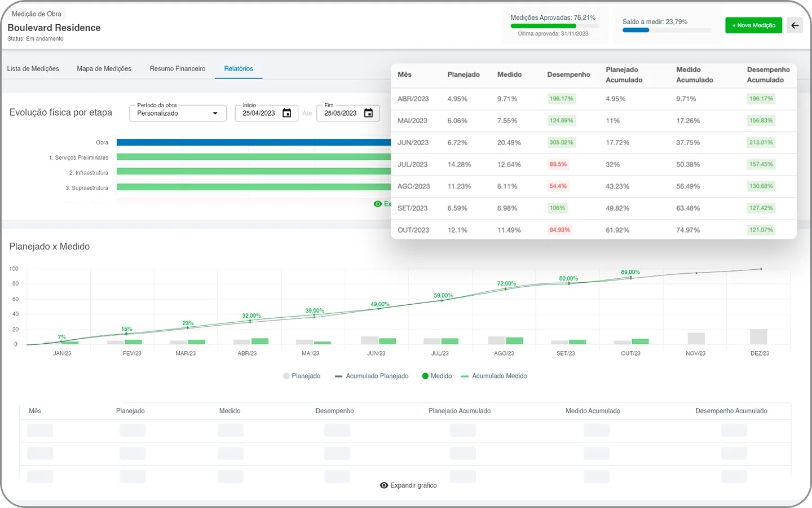Viewport: 812px width, 508px height.
Task: Click dropdown arrow next to Personalizado
Action: coord(215,113)
